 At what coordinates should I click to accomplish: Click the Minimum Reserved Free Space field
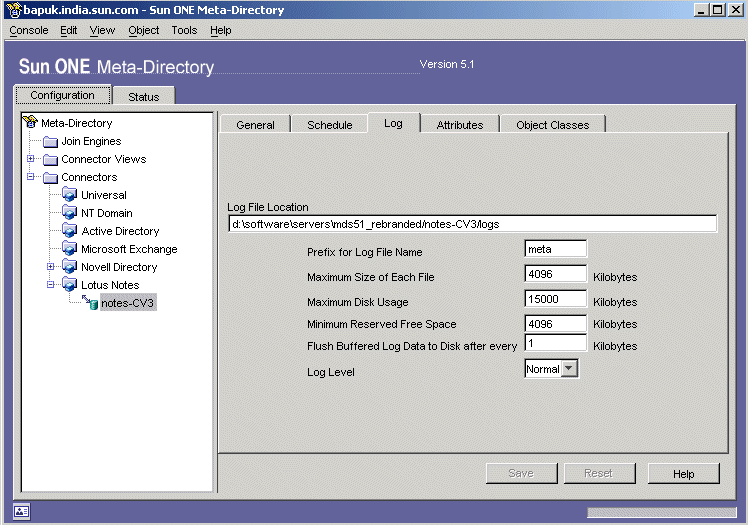coord(555,324)
